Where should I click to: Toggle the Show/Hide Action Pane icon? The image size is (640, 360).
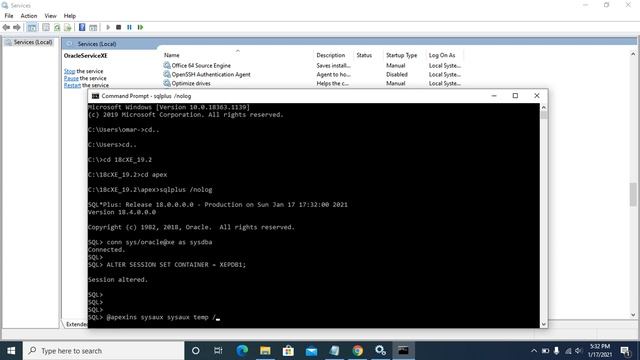(x=93, y=27)
